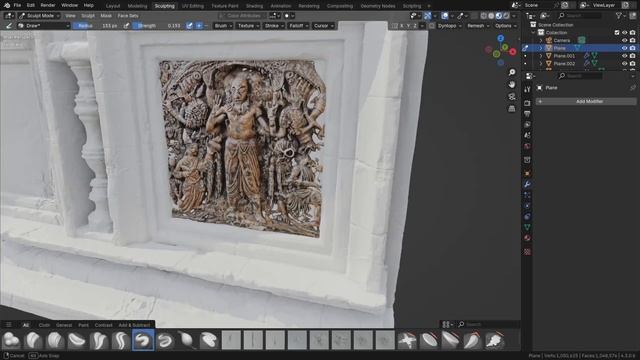Open Mask menu in header
This screenshot has width=640, height=360.
106,16
